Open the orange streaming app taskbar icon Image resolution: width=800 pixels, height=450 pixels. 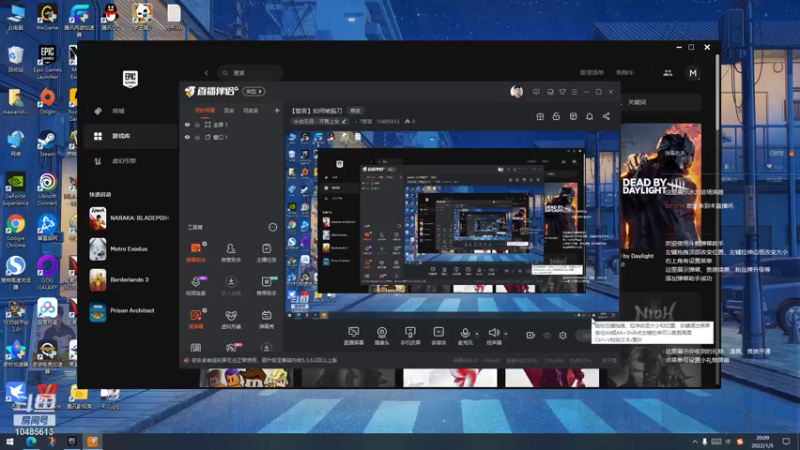92,442
